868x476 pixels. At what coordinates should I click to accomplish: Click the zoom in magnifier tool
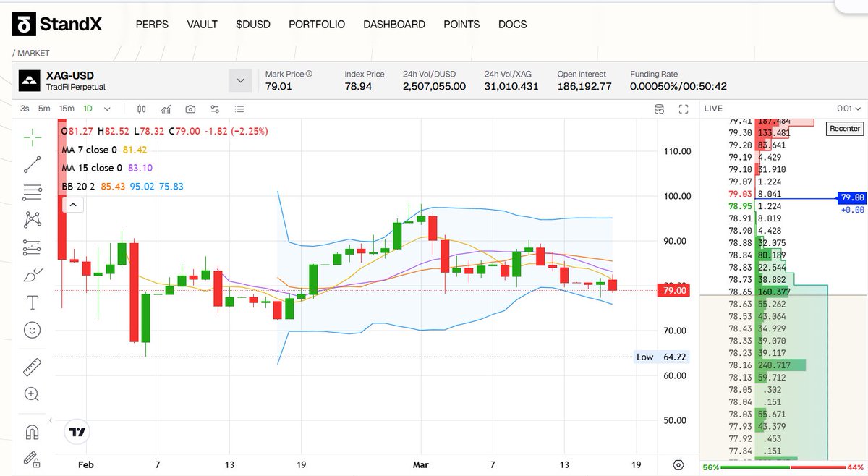32,394
